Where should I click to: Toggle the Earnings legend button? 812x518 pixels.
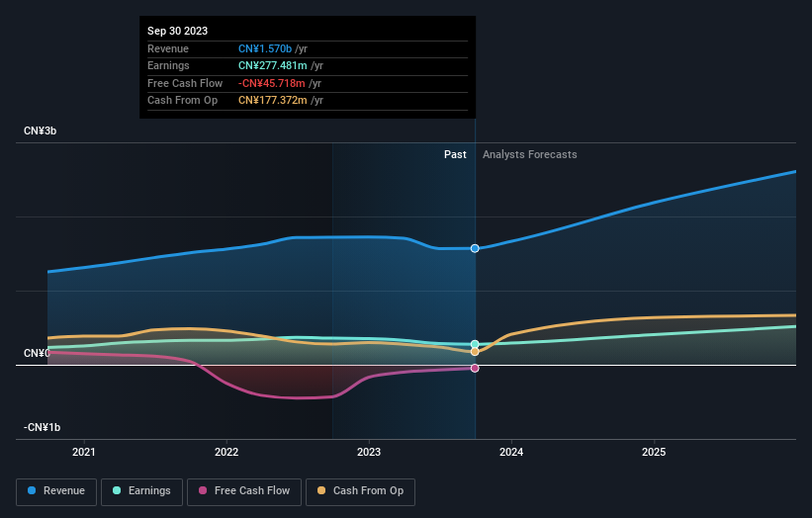tap(141, 491)
